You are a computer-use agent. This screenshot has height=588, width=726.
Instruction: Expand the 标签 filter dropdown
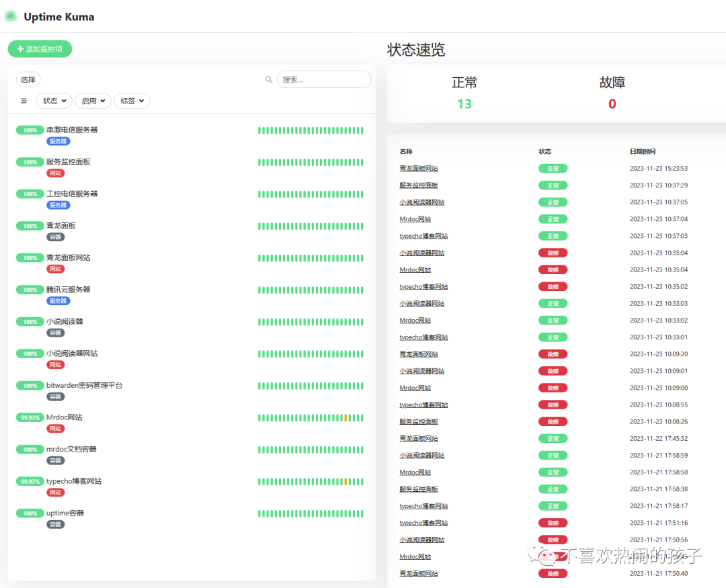132,101
